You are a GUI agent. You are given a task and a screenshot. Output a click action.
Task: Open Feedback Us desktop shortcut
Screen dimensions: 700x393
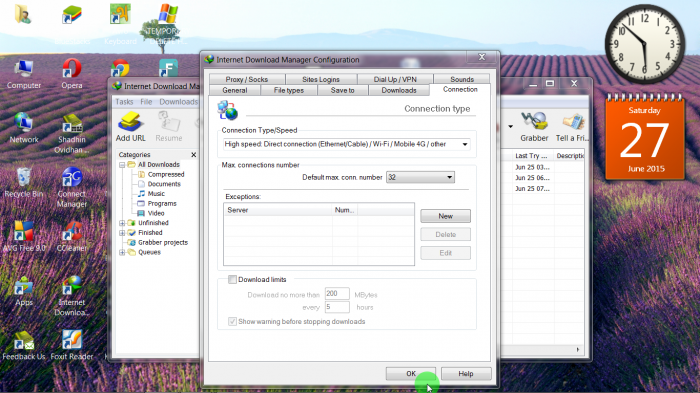[24, 345]
